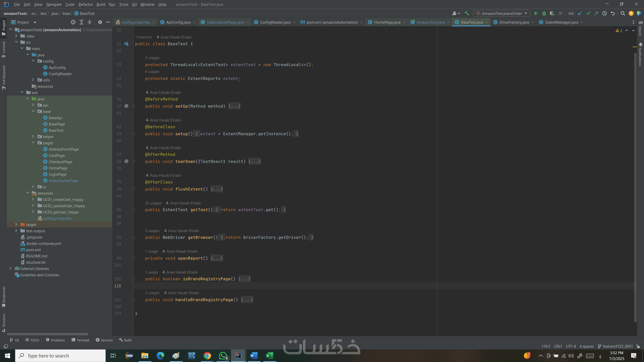Click Project tree horizontal scrollbar

pyautogui.click(x=48, y=334)
